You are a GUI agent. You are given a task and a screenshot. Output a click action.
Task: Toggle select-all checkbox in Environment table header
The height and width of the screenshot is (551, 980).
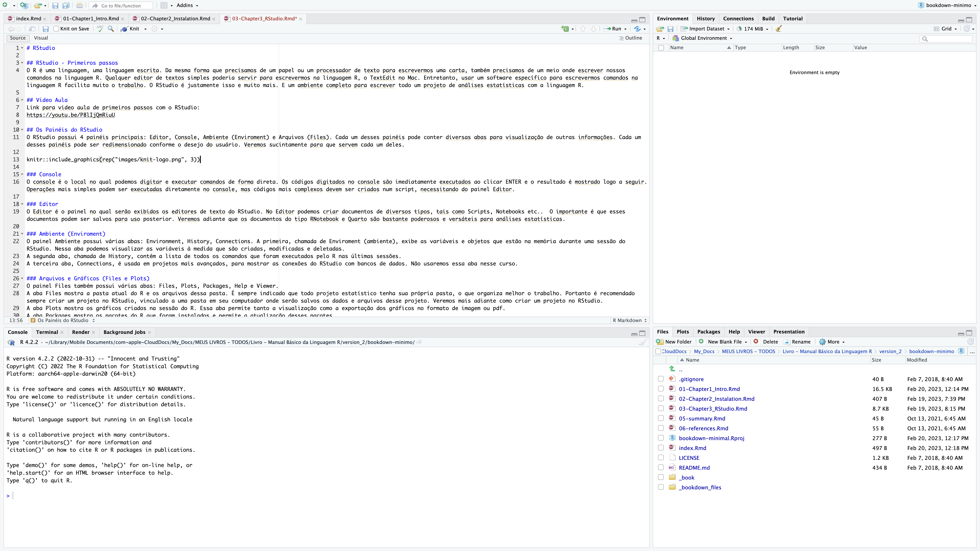coord(661,48)
